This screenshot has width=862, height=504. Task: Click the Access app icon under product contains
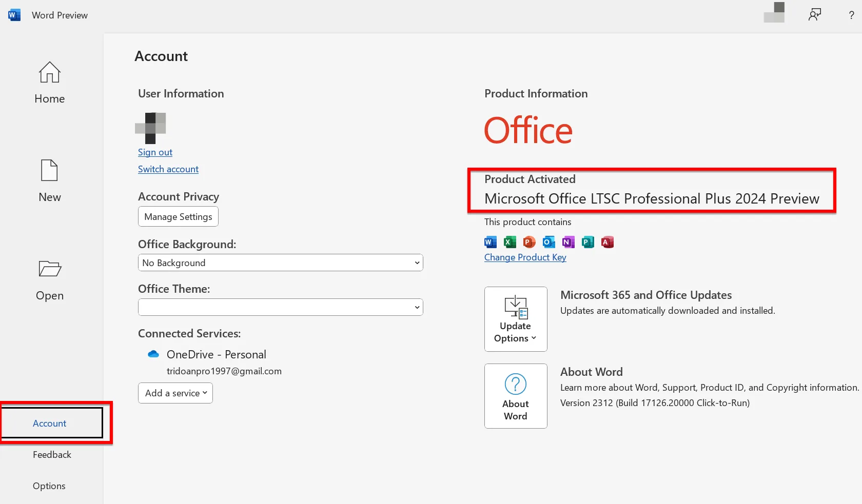(x=608, y=242)
